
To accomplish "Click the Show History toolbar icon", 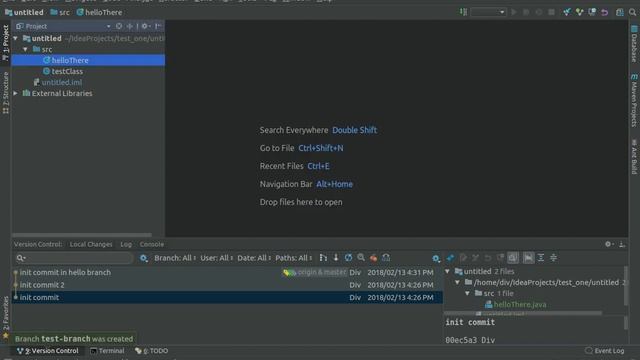I will [592, 12].
